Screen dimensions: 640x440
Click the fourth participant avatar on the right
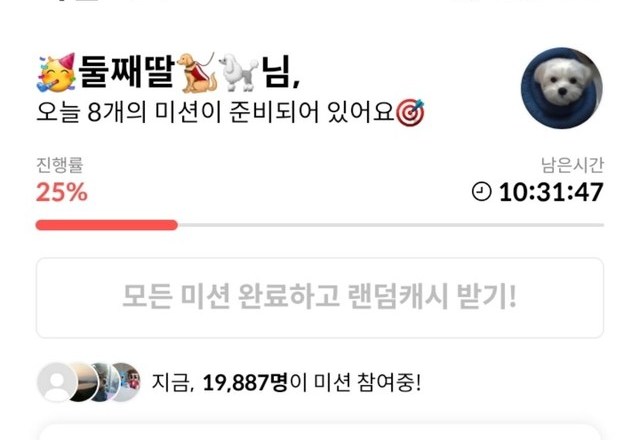pyautogui.click(x=126, y=382)
